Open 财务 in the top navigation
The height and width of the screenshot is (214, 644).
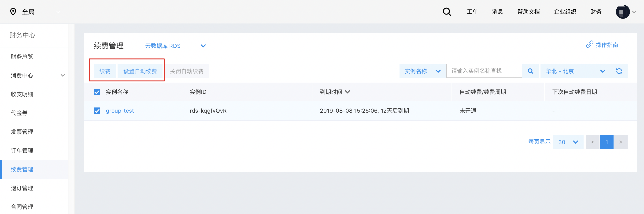596,12
